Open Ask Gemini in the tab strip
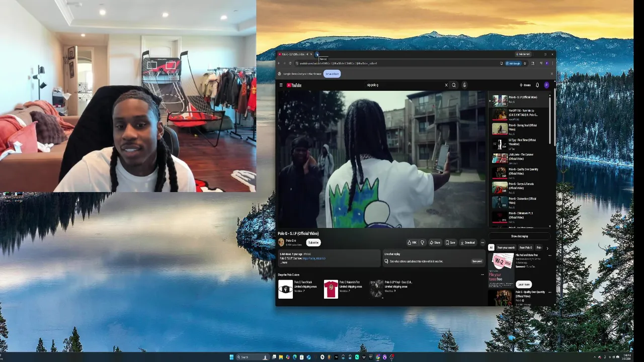The image size is (644, 362). 523,54
